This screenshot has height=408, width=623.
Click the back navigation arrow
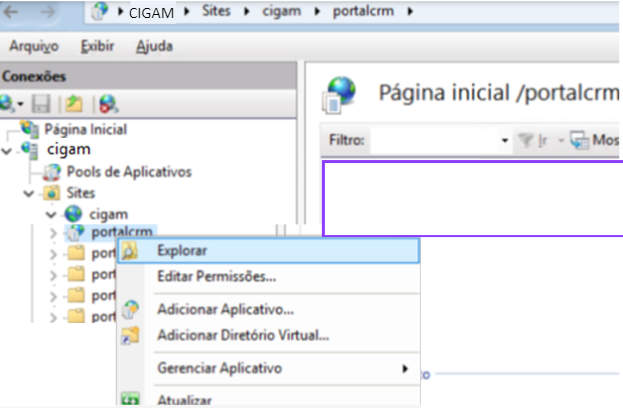pyautogui.click(x=11, y=12)
